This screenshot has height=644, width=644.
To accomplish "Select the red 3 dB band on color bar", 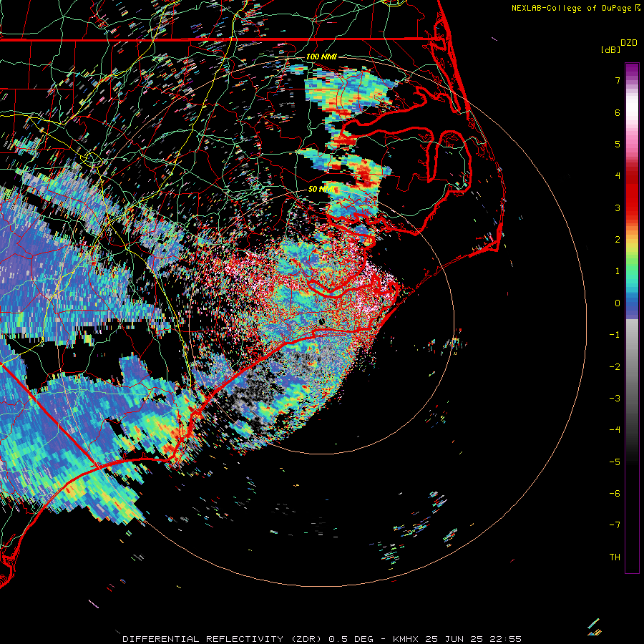I will click(632, 208).
